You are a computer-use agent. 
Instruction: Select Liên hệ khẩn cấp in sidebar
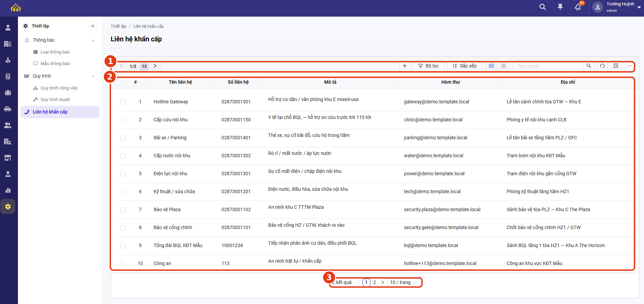60,112
